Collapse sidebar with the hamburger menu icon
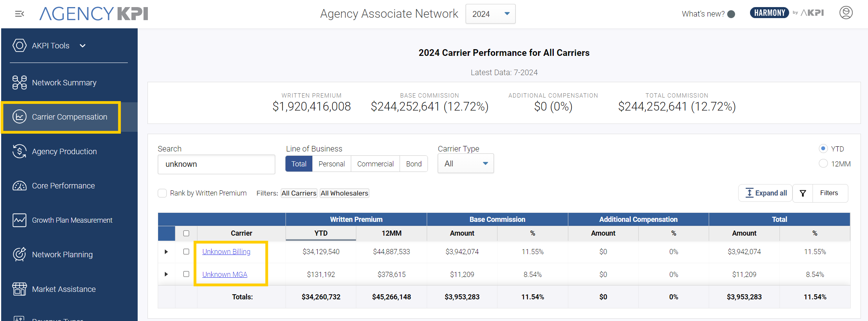Image resolution: width=868 pixels, height=321 pixels. 19,14
